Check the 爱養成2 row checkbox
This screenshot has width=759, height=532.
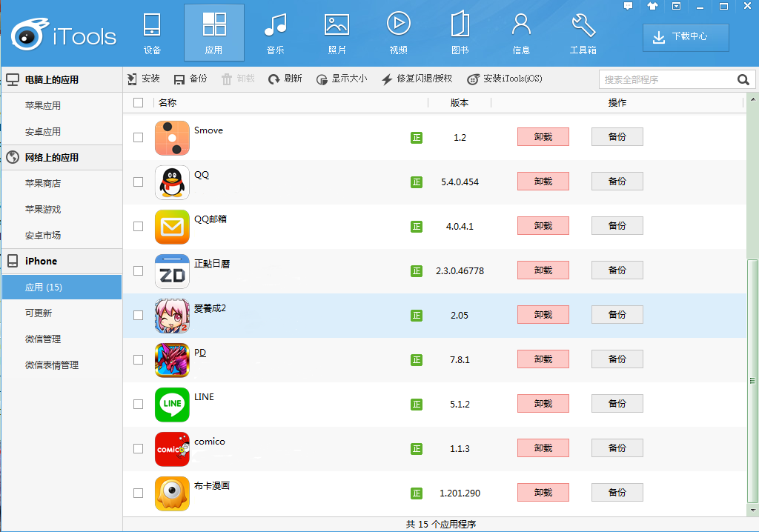tap(139, 315)
